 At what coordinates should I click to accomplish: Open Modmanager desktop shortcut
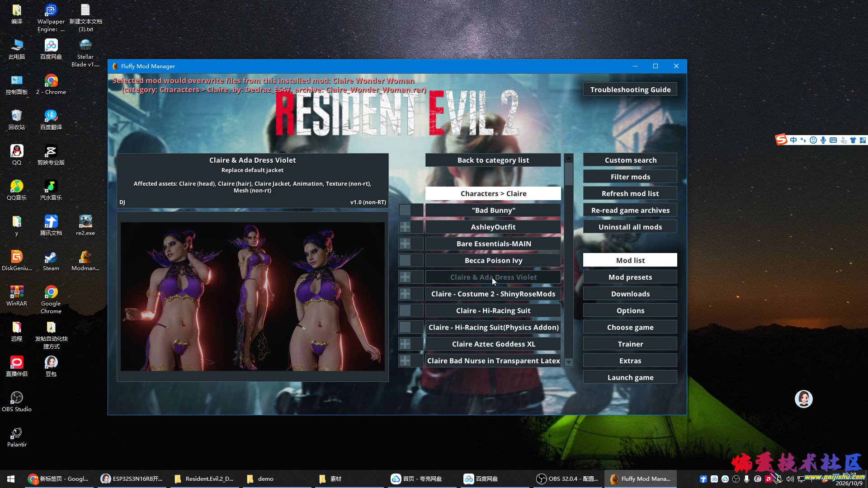(85, 261)
